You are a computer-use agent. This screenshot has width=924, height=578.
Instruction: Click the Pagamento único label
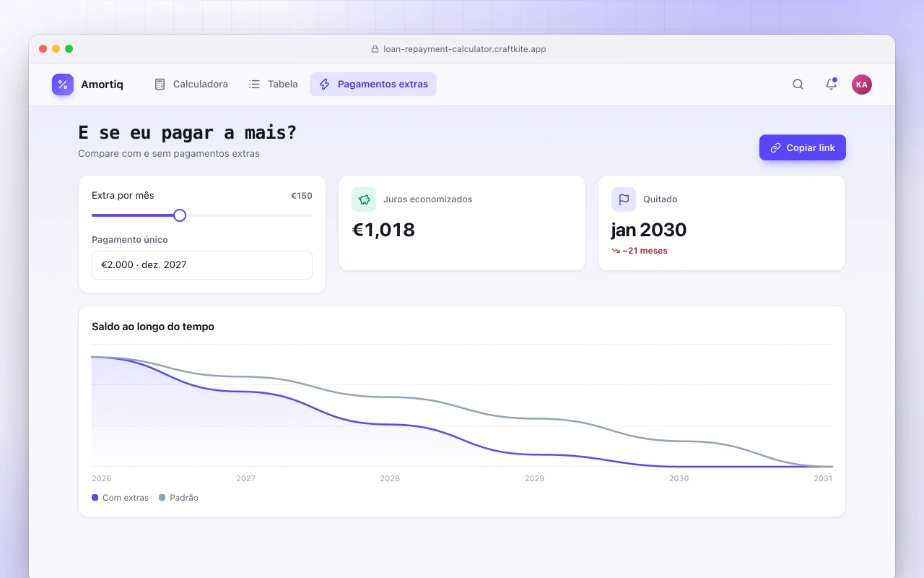(x=130, y=240)
